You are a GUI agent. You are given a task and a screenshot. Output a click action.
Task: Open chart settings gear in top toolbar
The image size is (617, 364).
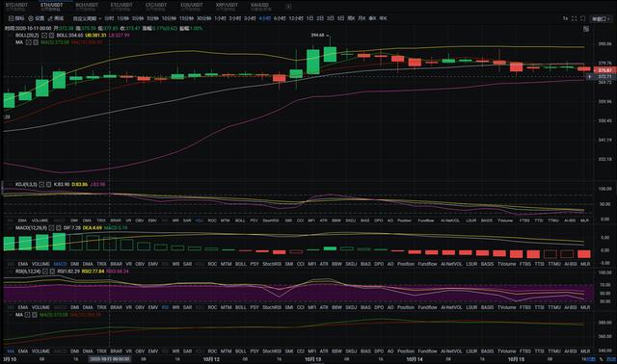36,18
